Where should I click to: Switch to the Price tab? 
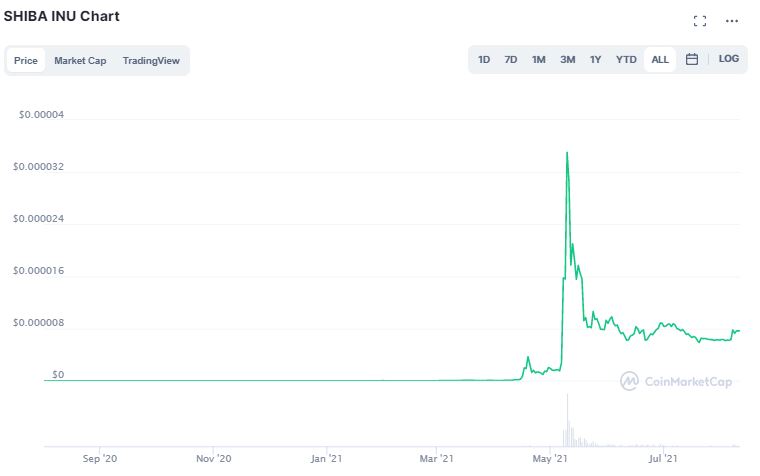coord(26,61)
